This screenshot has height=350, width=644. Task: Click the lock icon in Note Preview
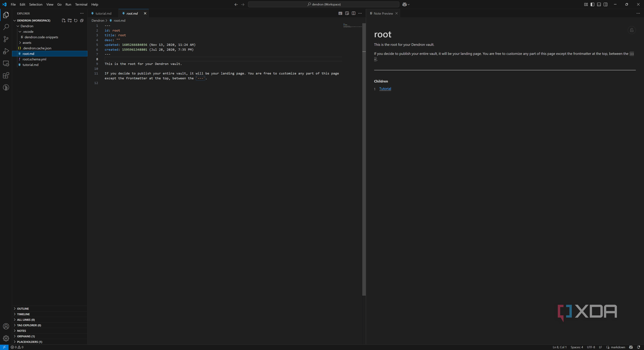pyautogui.click(x=632, y=30)
